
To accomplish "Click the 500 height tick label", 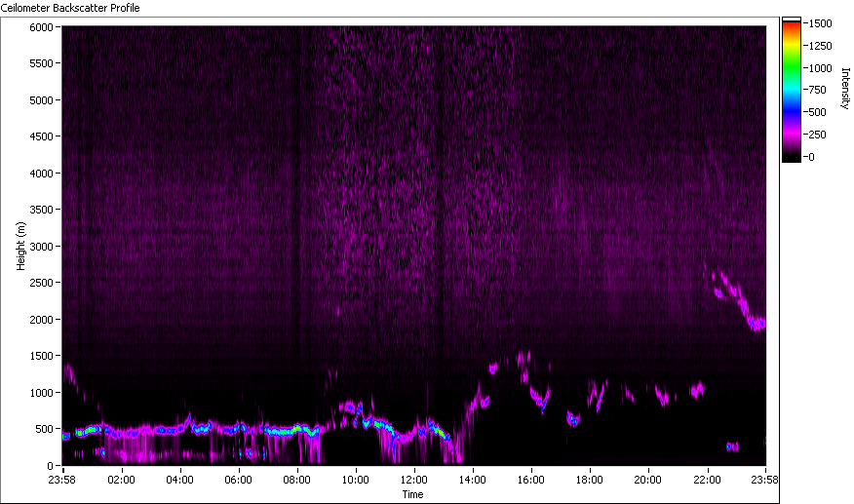I will coord(44,429).
